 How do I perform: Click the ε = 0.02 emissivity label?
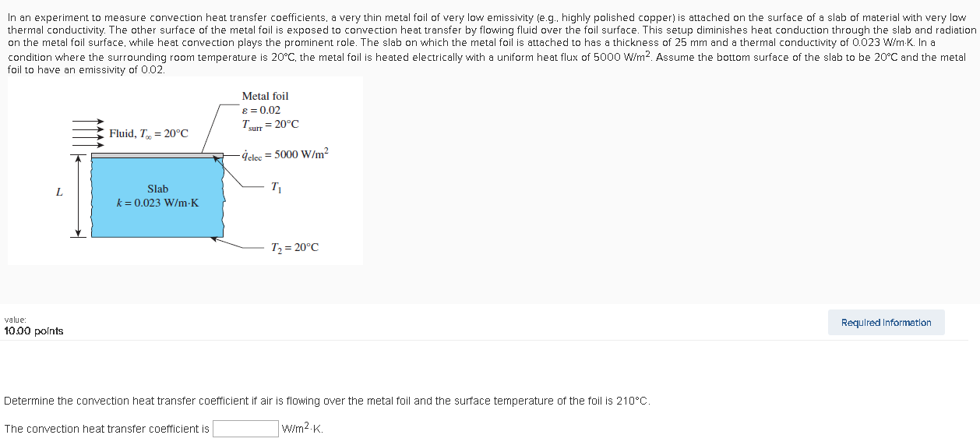[261, 110]
